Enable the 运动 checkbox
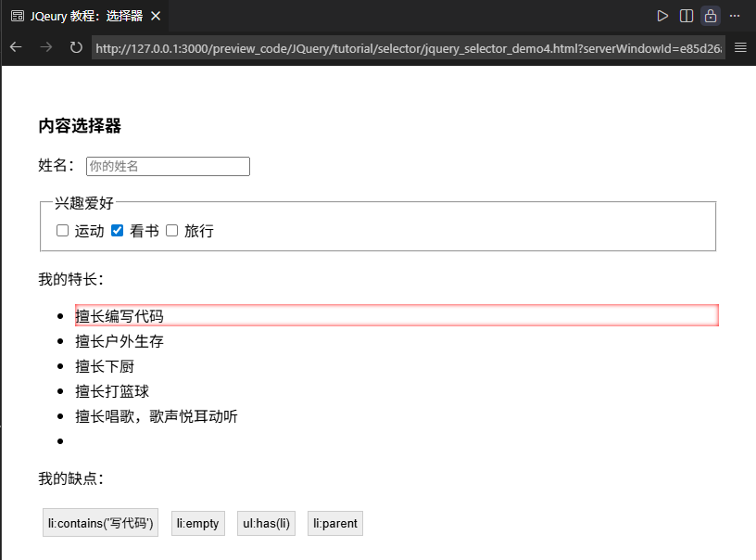The height and width of the screenshot is (560, 756). (63, 231)
